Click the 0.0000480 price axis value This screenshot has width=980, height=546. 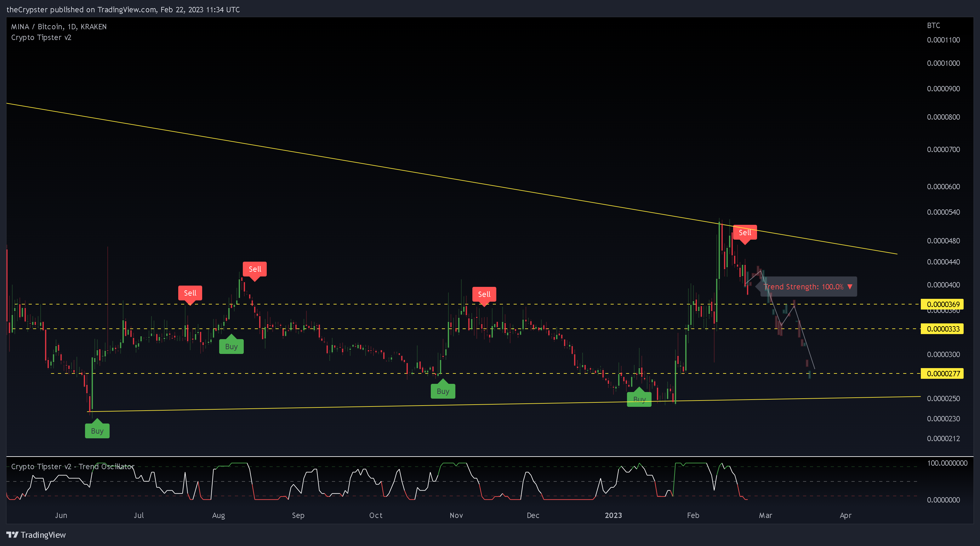click(943, 241)
